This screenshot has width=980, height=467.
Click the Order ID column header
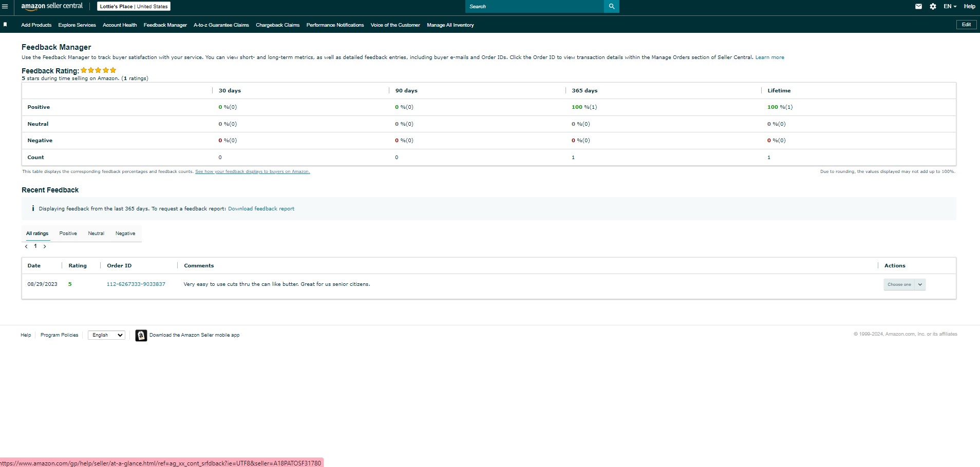(119, 266)
